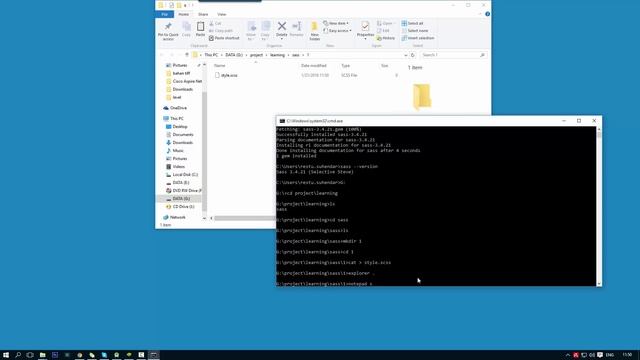Click Select none in ribbon

tap(415, 31)
